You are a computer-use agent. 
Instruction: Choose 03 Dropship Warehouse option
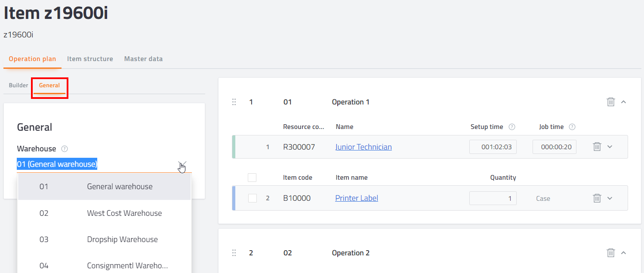(x=104, y=239)
